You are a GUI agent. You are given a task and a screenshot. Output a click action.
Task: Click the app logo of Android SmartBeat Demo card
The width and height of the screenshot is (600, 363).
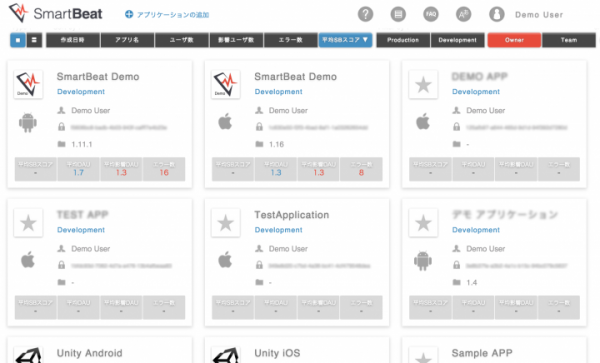click(x=28, y=85)
